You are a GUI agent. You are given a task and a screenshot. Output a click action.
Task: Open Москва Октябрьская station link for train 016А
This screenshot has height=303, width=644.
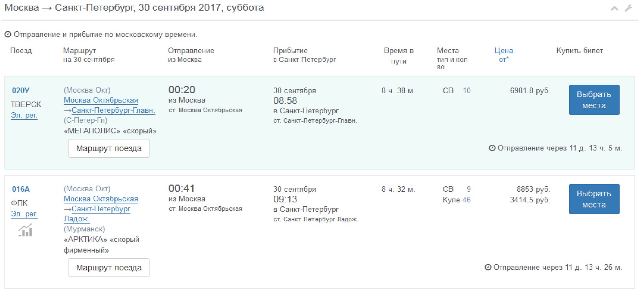pyautogui.click(x=101, y=199)
